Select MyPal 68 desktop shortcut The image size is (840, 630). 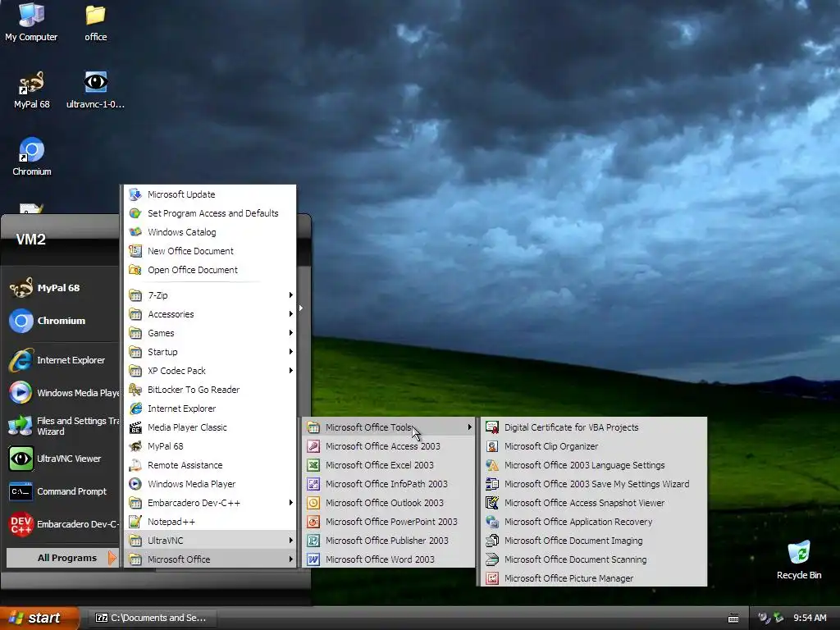31,90
